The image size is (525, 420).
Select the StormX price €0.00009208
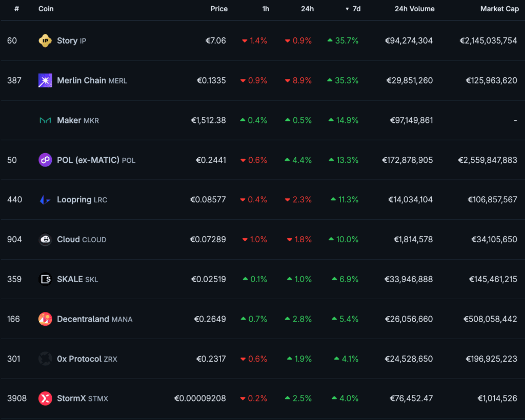pyautogui.click(x=200, y=398)
